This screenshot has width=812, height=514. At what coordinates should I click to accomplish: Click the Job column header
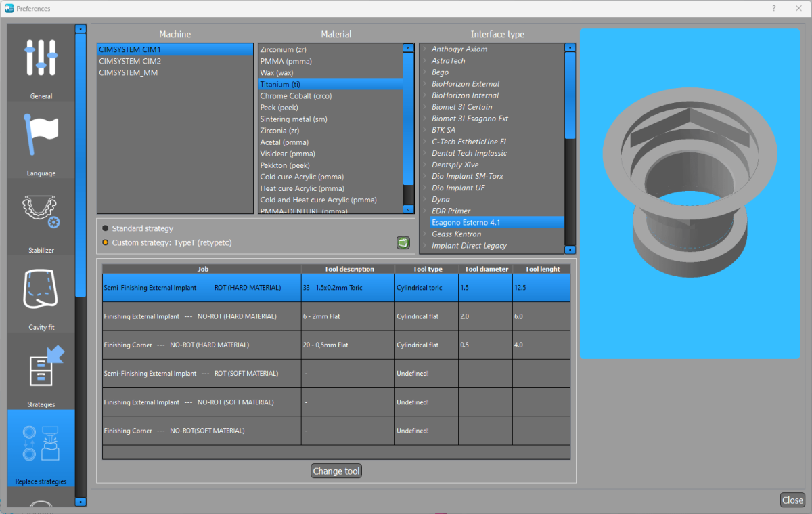pyautogui.click(x=202, y=269)
